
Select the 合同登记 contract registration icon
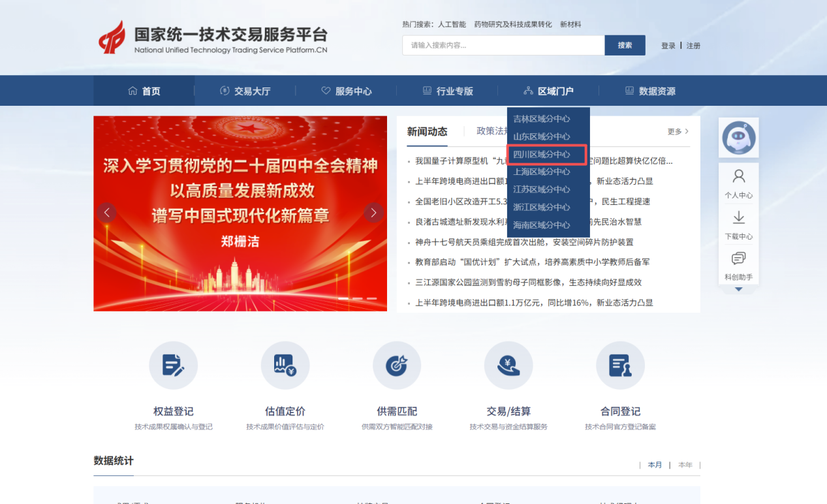[620, 365]
